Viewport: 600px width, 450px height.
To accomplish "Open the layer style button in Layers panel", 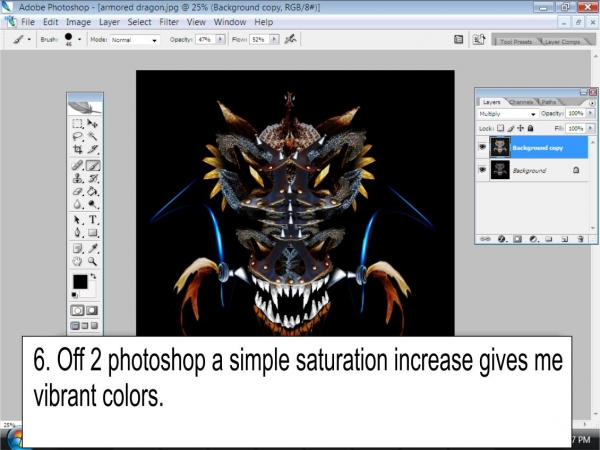I will [x=502, y=239].
